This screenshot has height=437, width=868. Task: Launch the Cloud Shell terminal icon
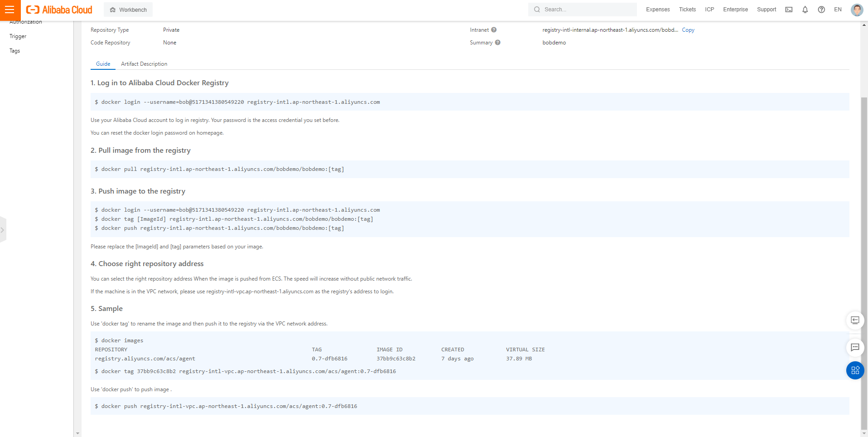coord(789,10)
